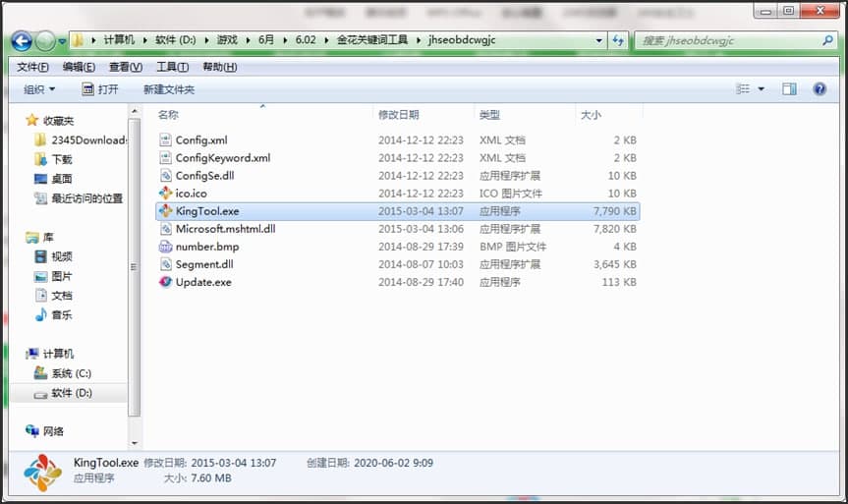Click the sidebar scroll down arrow

click(135, 443)
